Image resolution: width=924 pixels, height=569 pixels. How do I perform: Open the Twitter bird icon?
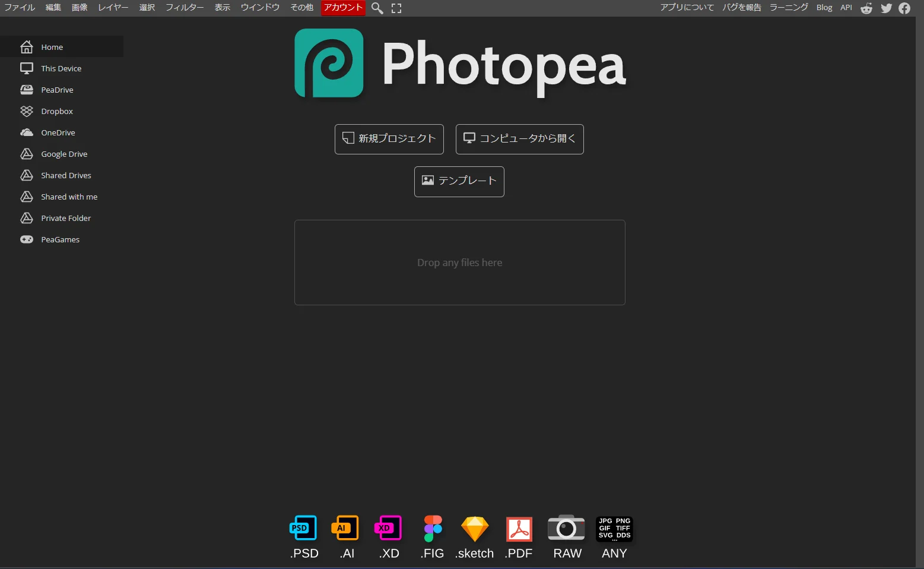click(887, 8)
